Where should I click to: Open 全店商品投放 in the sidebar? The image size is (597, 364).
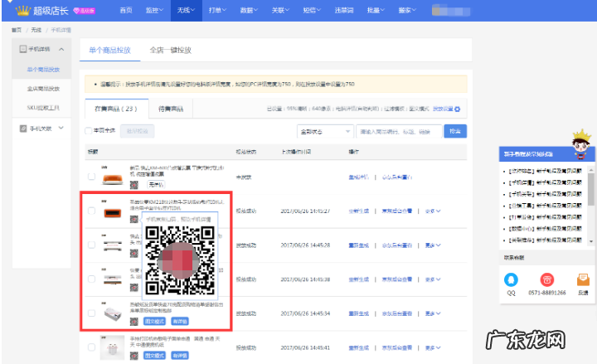click(x=43, y=89)
